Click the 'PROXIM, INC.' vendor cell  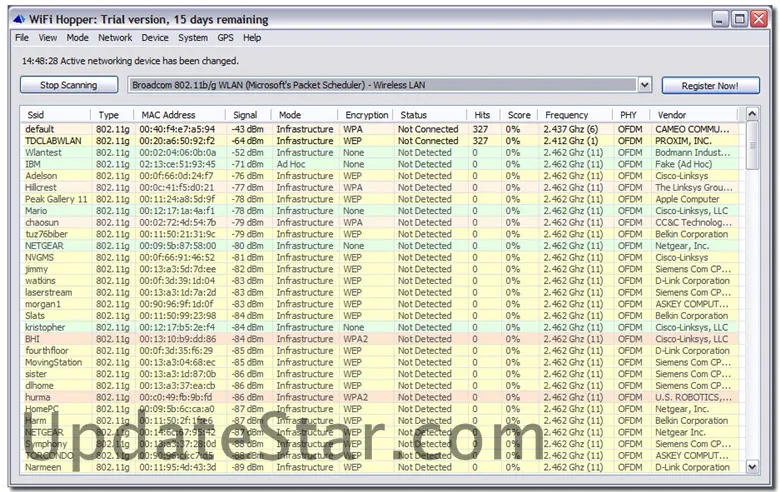tap(683, 141)
